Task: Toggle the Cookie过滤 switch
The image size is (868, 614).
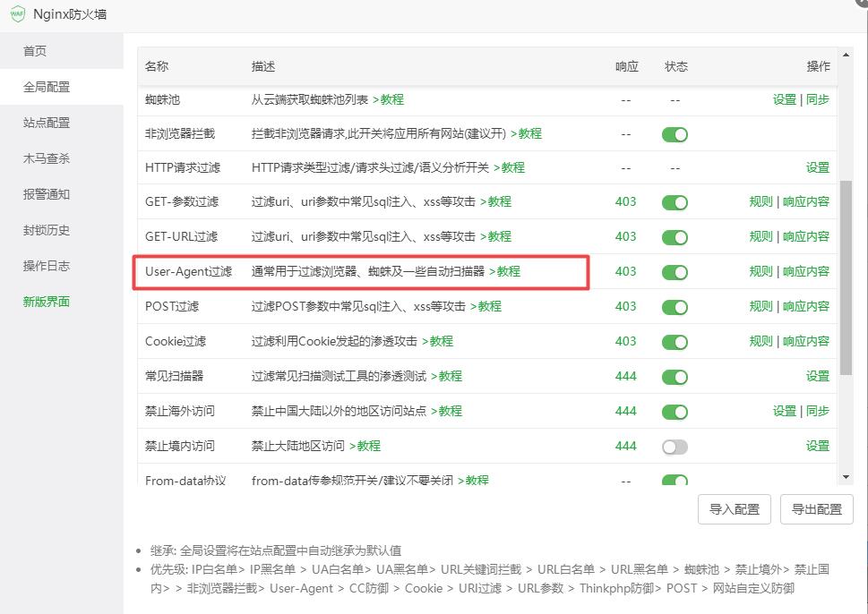Action: click(x=675, y=342)
